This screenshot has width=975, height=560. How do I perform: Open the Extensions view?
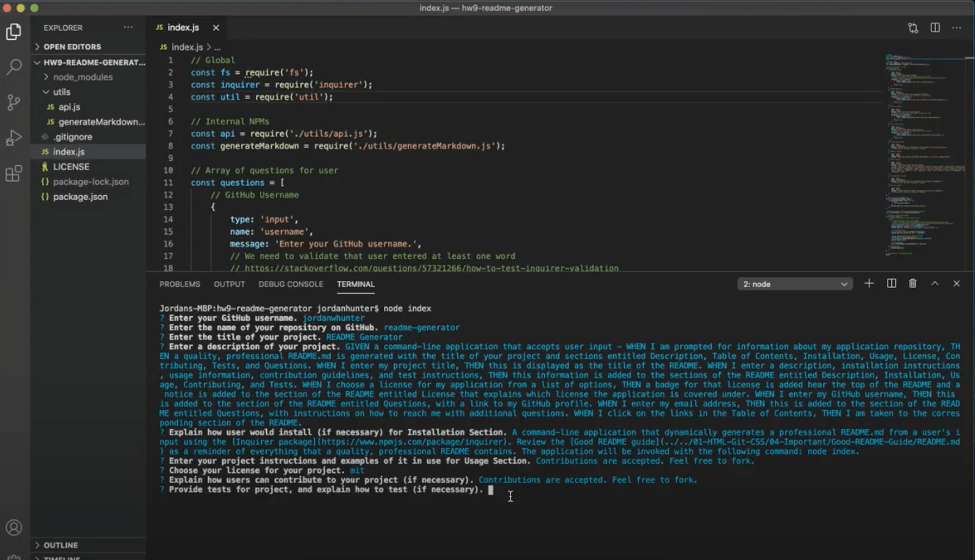point(14,174)
